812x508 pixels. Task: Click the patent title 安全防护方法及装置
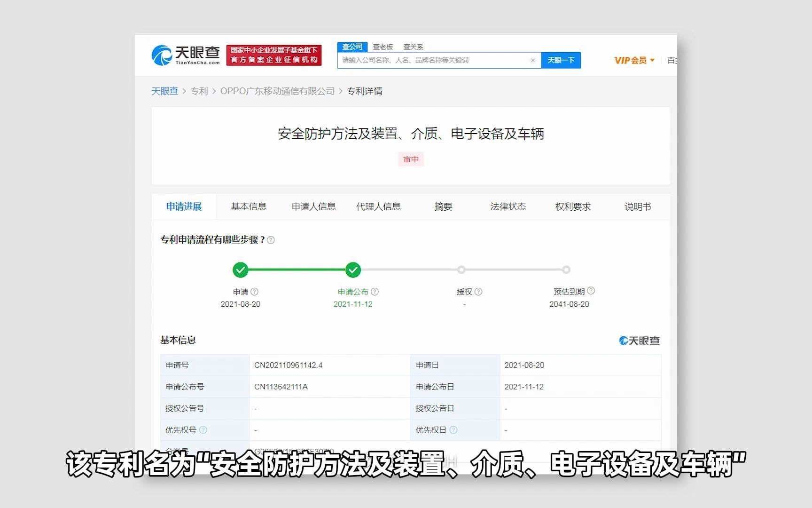[x=411, y=134]
